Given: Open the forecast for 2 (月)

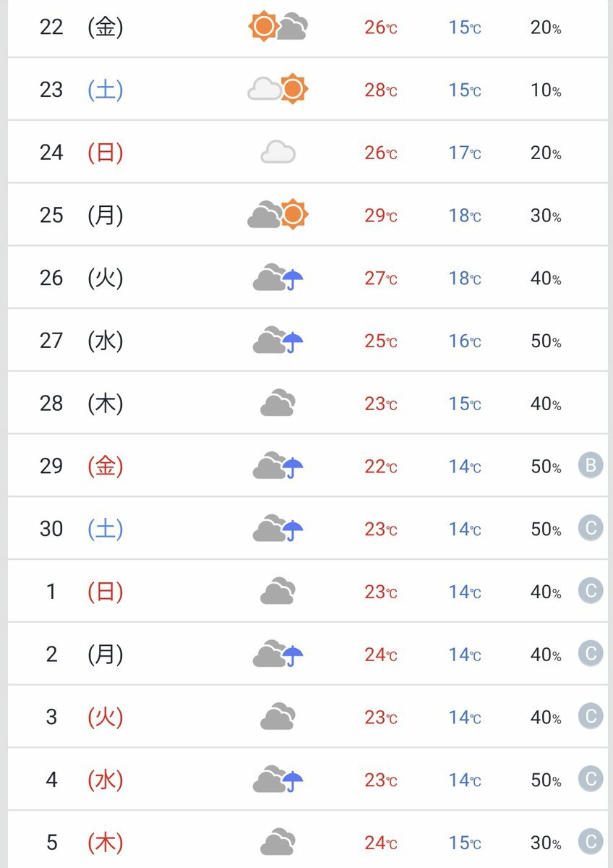Looking at the screenshot, I should (x=81, y=655).
